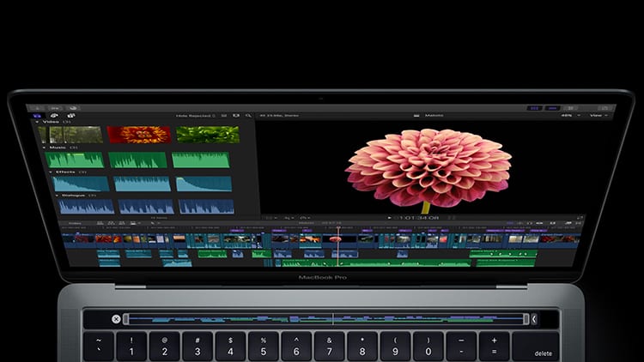Select the green leaves video clip thumbnail
Image resolution: width=644 pixels, height=362 pixels.
click(x=208, y=135)
